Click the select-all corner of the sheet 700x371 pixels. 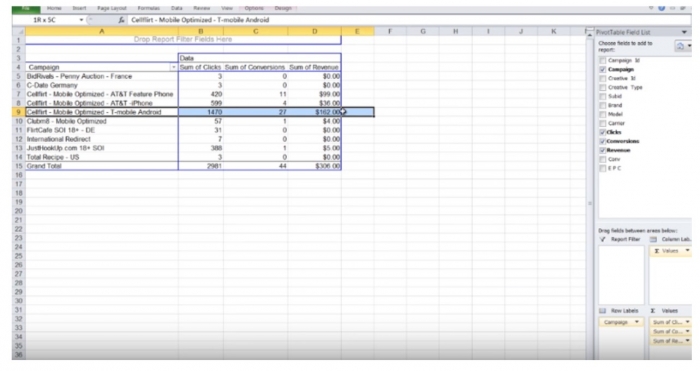19,31
